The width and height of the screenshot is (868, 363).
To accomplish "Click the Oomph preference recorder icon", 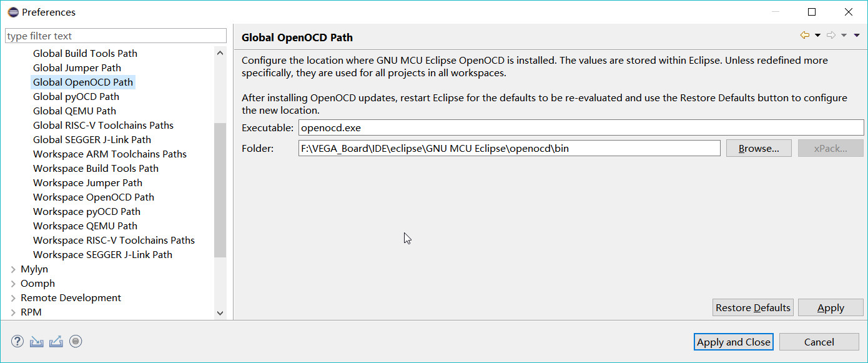I will [76, 341].
